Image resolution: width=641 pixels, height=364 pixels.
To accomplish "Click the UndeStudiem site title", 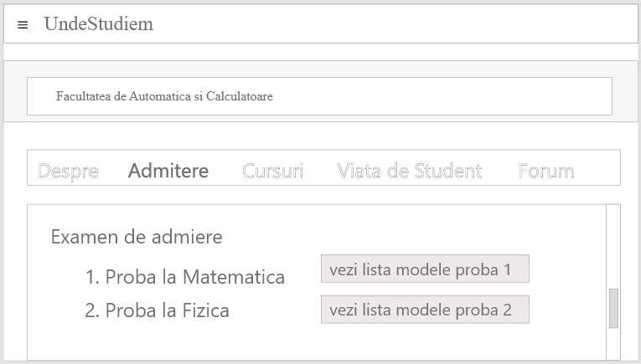I will point(98,24).
